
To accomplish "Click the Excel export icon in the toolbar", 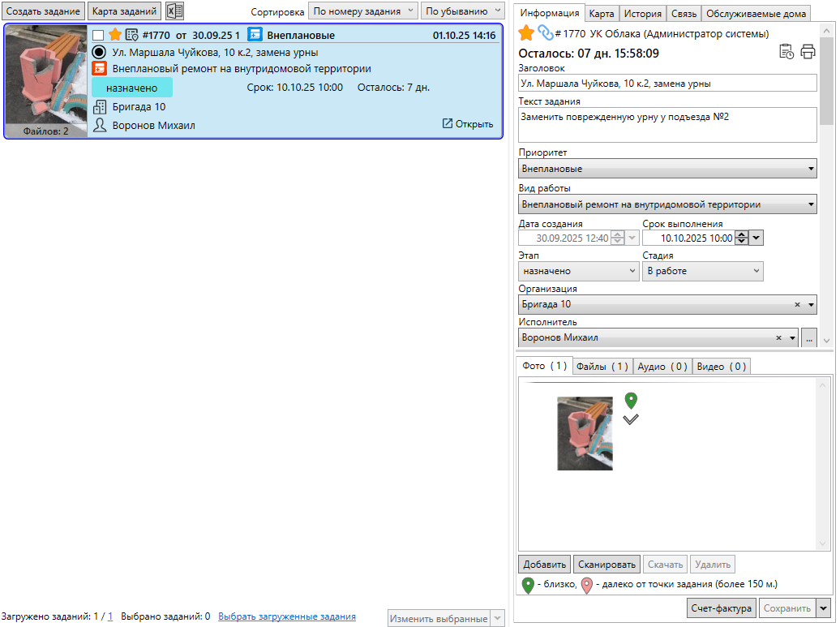I will [175, 11].
